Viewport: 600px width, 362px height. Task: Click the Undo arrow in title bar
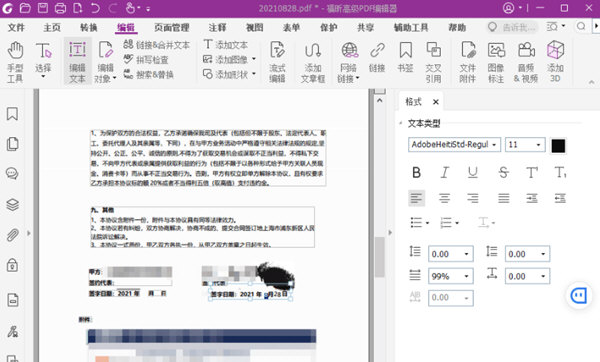pyautogui.click(x=95, y=8)
